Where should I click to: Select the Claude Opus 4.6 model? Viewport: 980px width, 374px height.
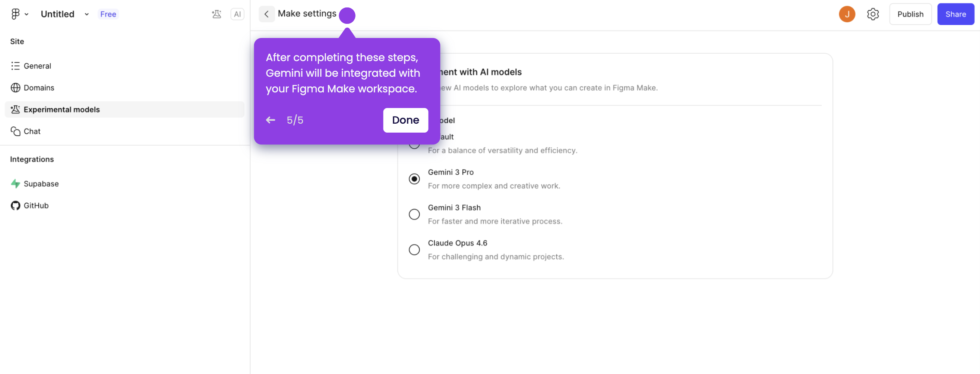point(414,250)
